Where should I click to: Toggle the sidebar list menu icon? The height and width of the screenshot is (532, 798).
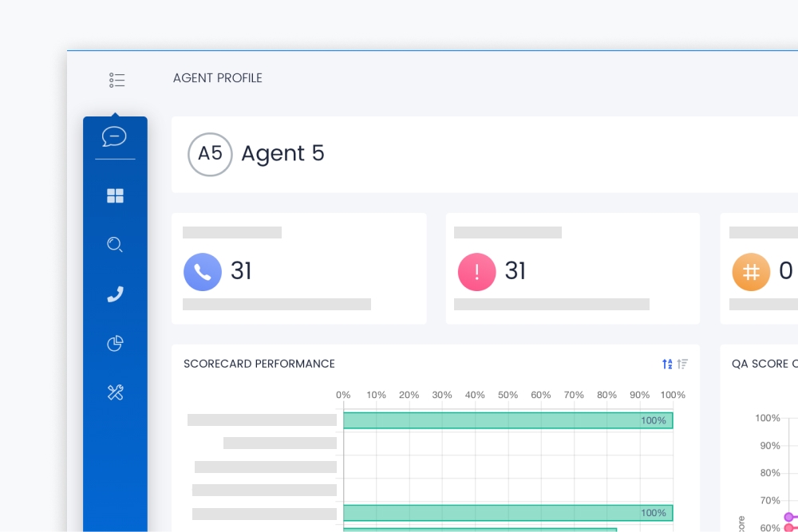click(117, 80)
